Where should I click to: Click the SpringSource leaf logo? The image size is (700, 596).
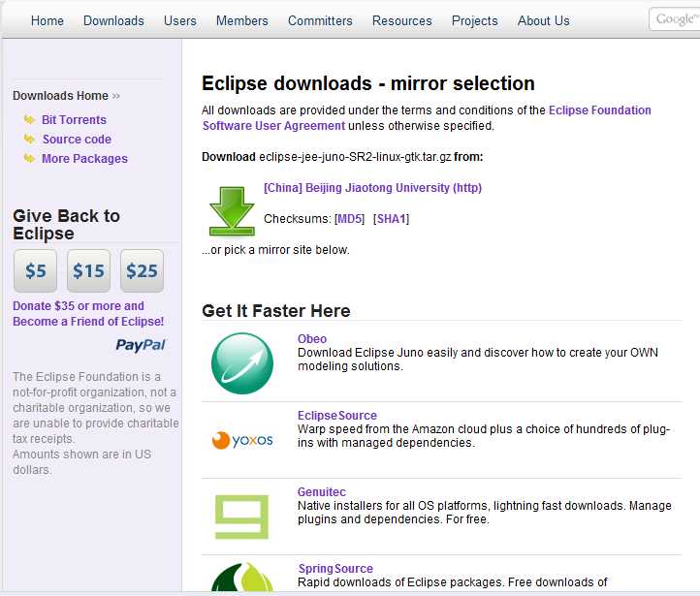(x=242, y=578)
